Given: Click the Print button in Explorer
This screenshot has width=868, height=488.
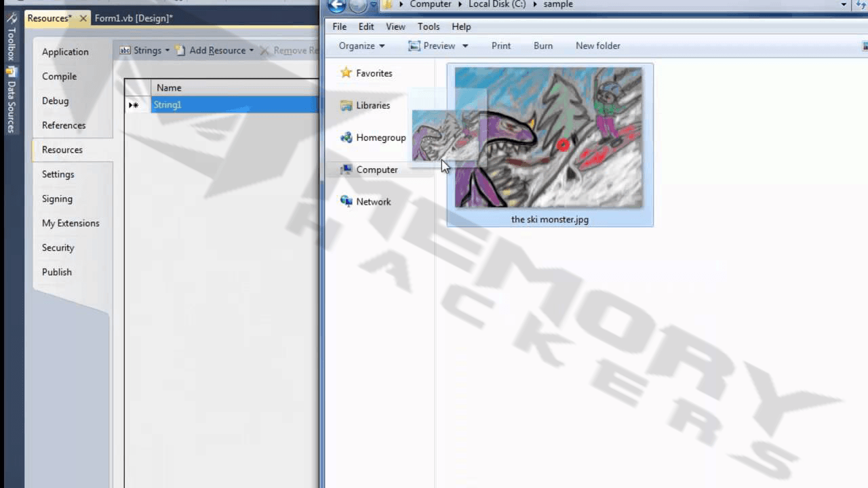Looking at the screenshot, I should point(501,46).
